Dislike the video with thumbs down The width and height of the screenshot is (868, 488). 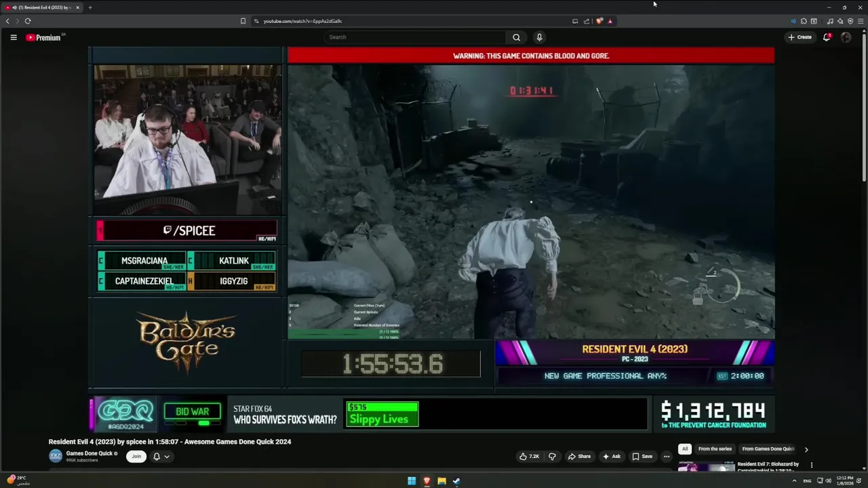552,456
